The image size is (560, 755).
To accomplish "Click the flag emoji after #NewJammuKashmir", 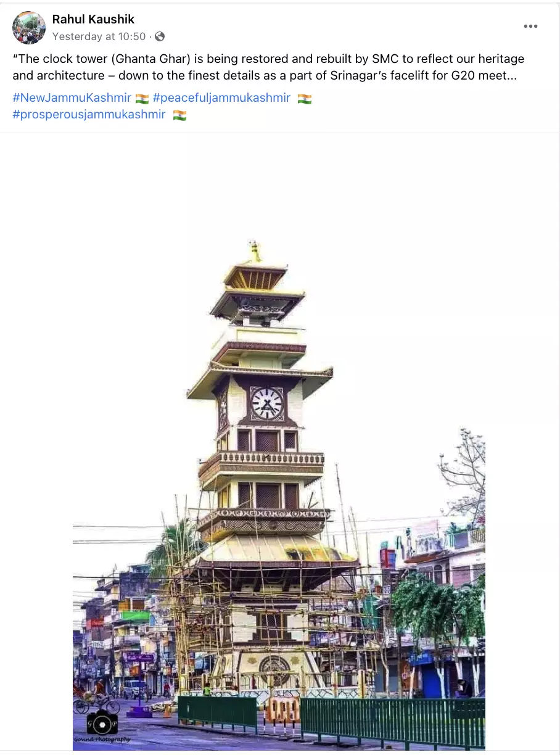I will (142, 99).
